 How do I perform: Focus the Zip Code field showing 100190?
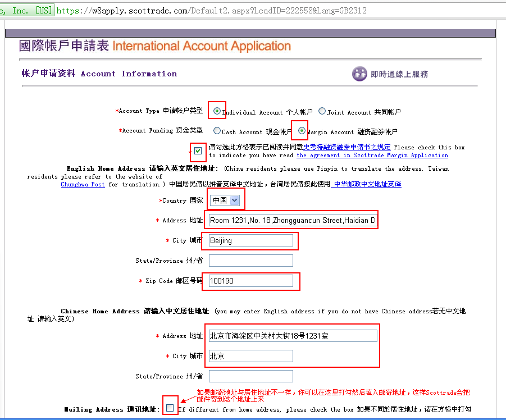coord(251,281)
